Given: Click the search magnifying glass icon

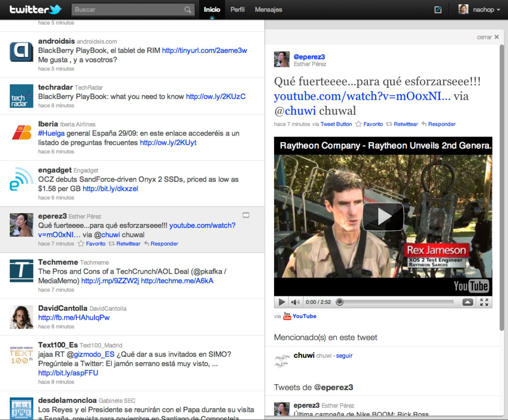Looking at the screenshot, I should pyautogui.click(x=187, y=10).
